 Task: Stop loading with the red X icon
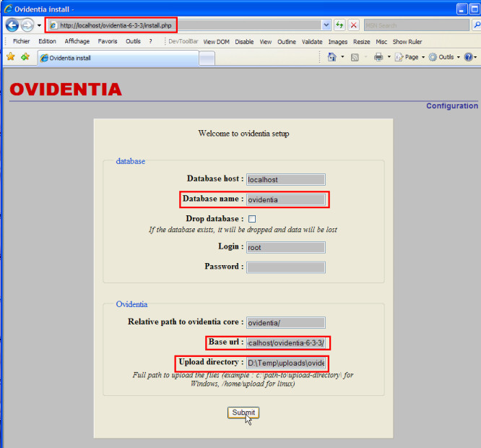tap(354, 25)
